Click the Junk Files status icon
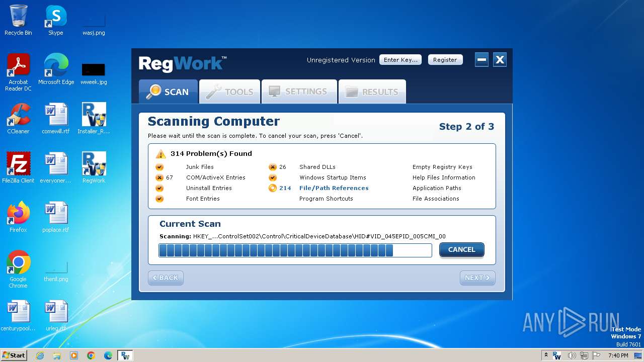The width and height of the screenshot is (644, 362). pos(159,167)
